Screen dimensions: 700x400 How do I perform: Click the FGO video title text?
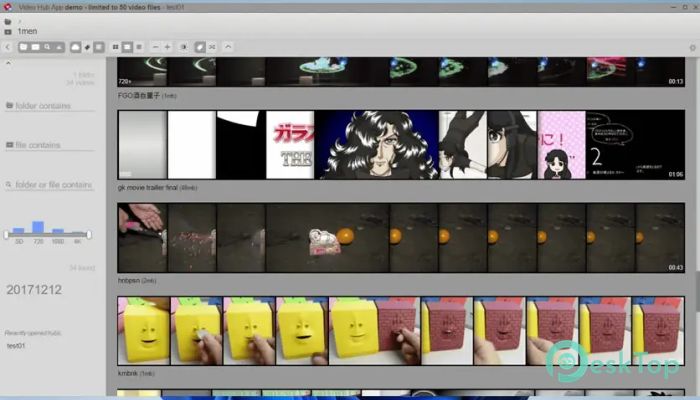tap(138, 96)
